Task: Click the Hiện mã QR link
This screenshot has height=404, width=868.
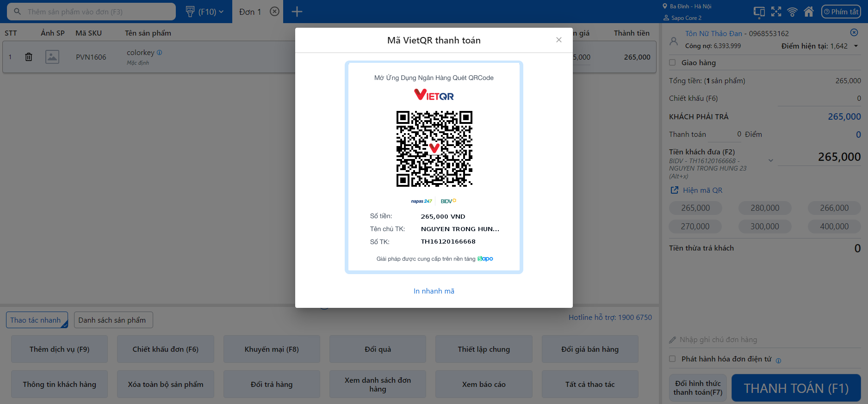Action: pyautogui.click(x=696, y=190)
